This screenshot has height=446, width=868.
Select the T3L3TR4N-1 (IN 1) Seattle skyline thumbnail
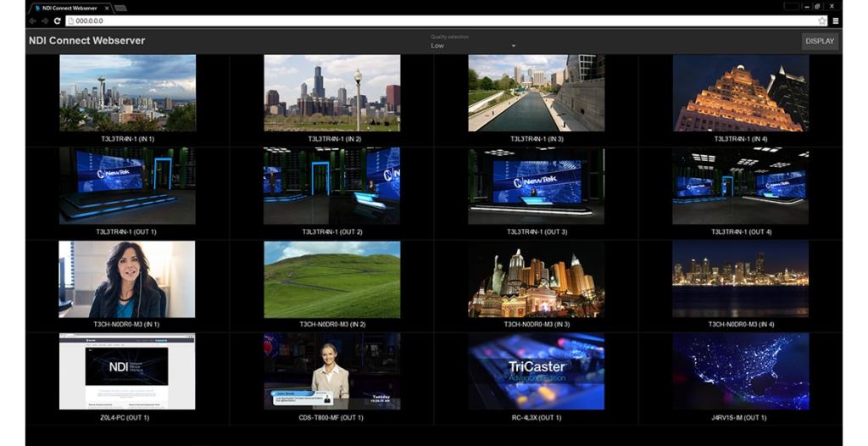[127, 93]
